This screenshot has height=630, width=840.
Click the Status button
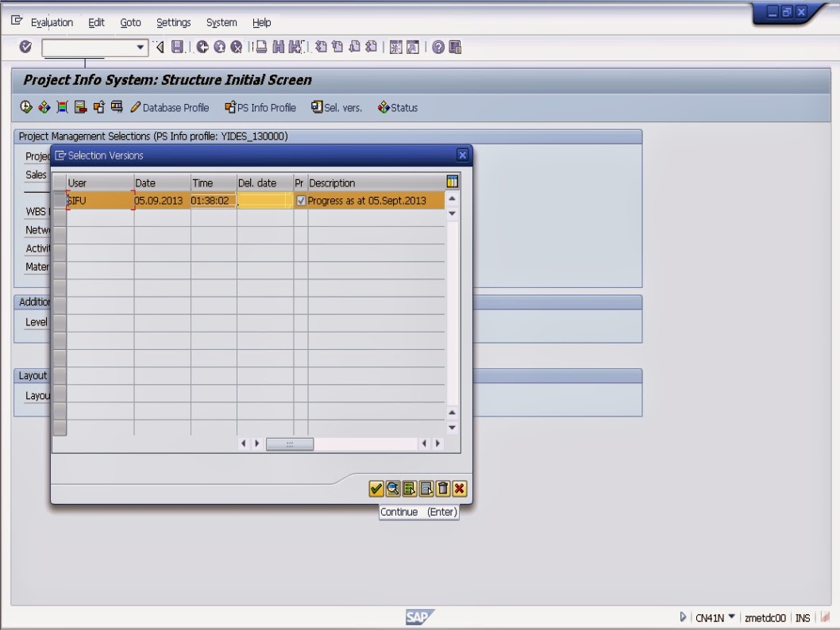point(398,108)
